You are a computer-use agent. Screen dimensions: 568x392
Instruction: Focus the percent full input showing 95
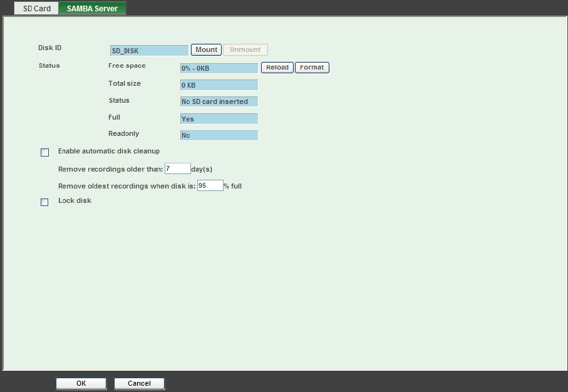pos(210,185)
